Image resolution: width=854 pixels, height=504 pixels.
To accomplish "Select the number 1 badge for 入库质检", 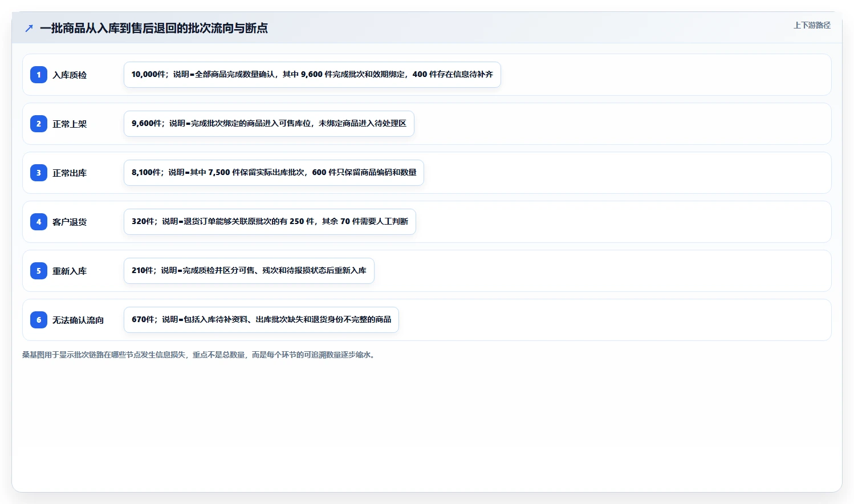I will (39, 75).
